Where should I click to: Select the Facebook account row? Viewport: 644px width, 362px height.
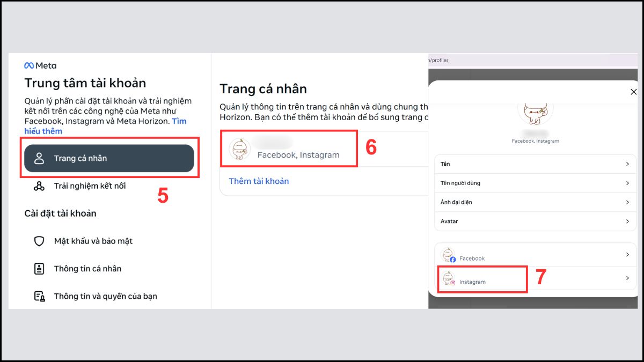click(535, 255)
